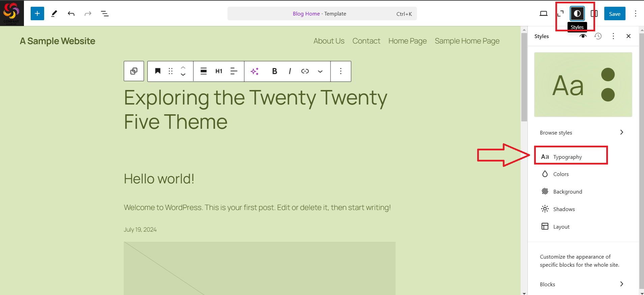The width and height of the screenshot is (644, 295).
Task: Open Background settings
Action: pos(583,191)
